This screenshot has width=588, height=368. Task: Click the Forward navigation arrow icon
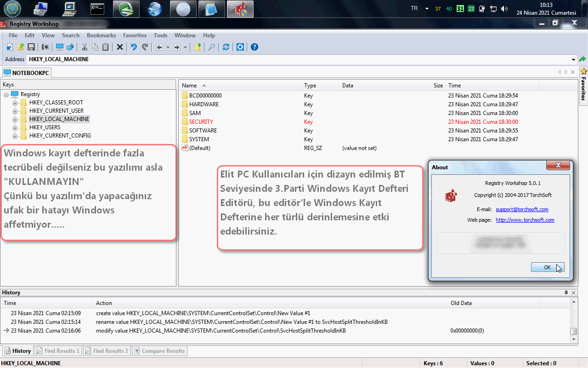[x=177, y=47]
